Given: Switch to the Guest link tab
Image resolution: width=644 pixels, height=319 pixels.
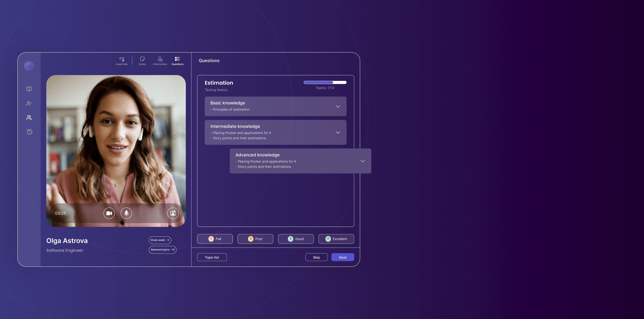Looking at the screenshot, I should pos(122,60).
